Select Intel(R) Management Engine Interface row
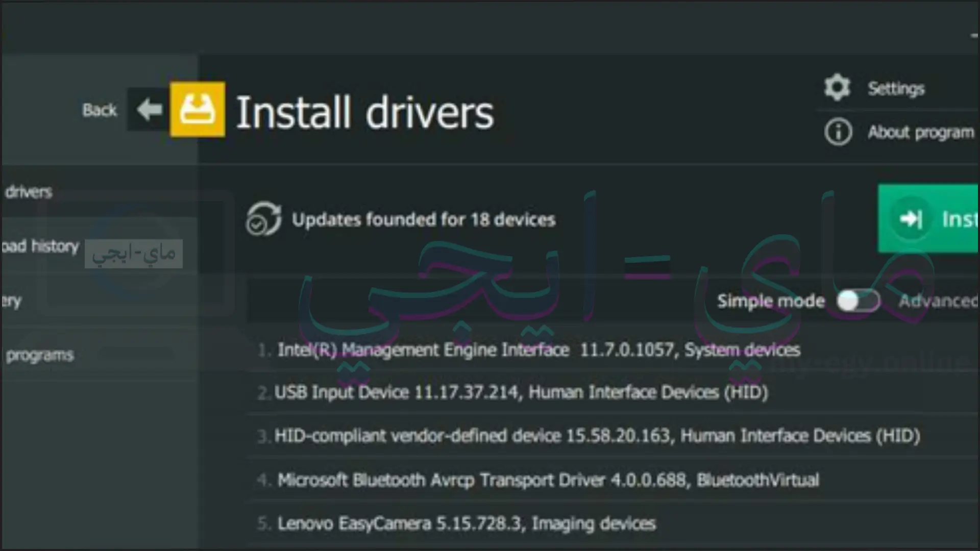This screenshot has width=980, height=551. [612, 350]
